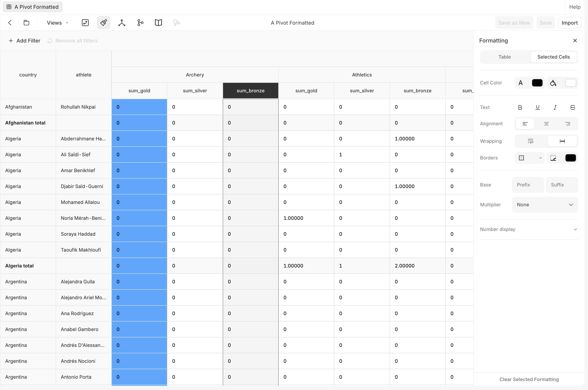The image size is (588, 390).
Task: Select the clip text wrapping option
Action: pyautogui.click(x=562, y=141)
